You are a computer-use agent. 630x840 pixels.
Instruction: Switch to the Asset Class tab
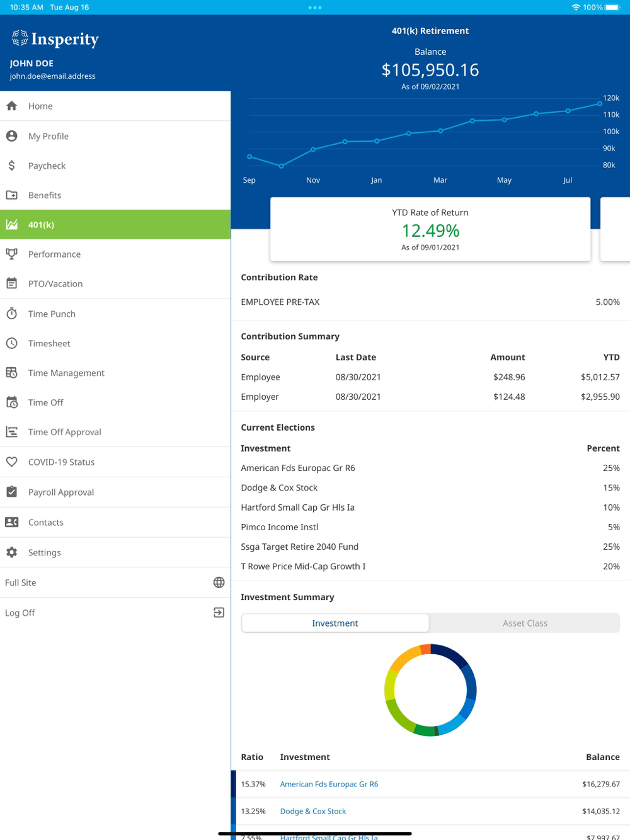(525, 623)
